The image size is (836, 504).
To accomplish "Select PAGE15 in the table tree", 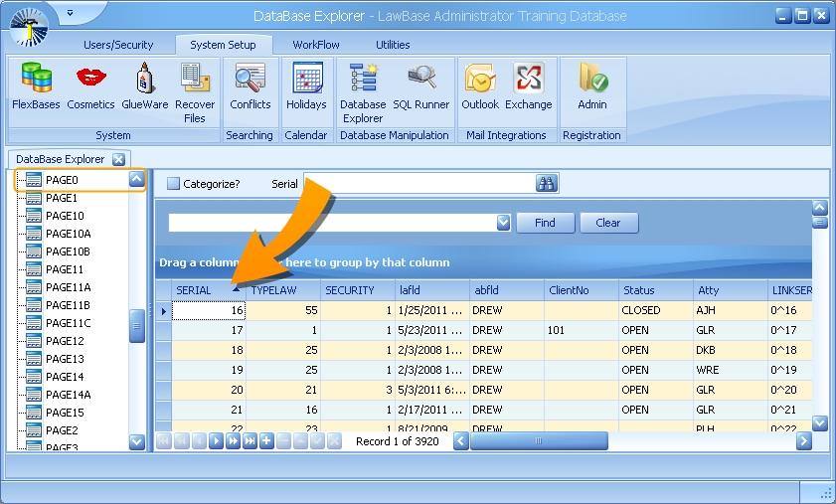I will coord(65,413).
